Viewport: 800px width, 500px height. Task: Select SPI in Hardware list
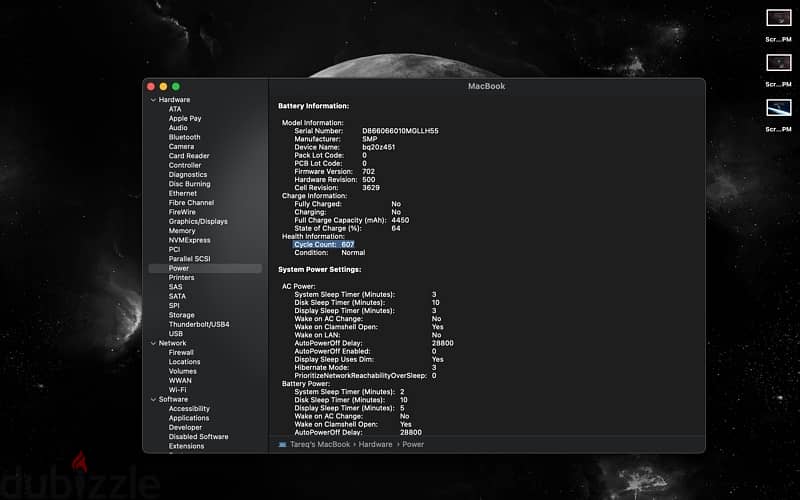174,306
